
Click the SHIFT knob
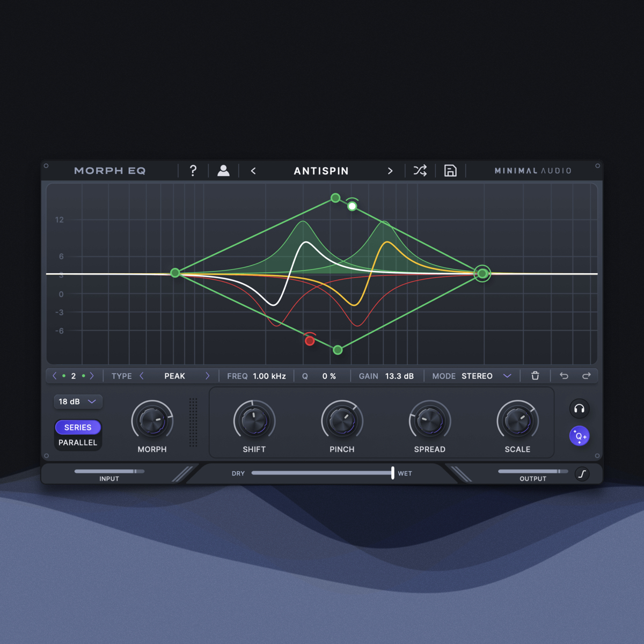(x=254, y=421)
